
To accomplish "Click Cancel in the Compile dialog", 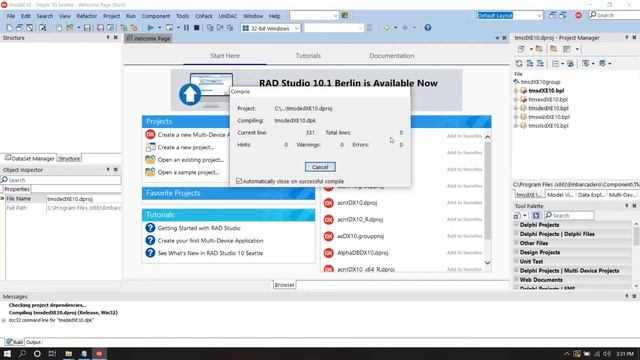I will 320,167.
